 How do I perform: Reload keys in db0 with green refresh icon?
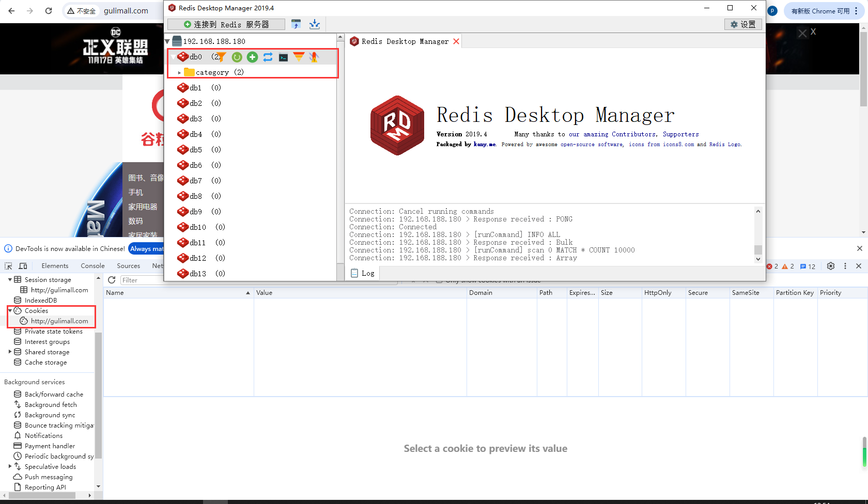pos(237,57)
